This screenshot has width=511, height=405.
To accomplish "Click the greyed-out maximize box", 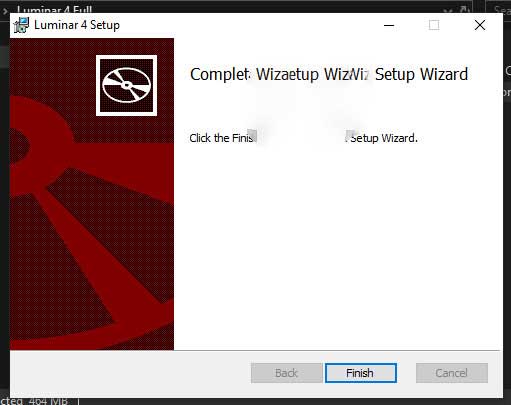I will [434, 25].
